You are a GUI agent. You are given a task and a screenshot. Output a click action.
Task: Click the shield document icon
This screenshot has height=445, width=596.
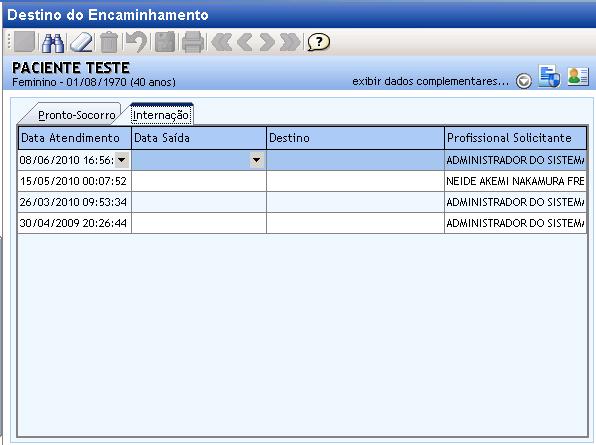(x=549, y=76)
